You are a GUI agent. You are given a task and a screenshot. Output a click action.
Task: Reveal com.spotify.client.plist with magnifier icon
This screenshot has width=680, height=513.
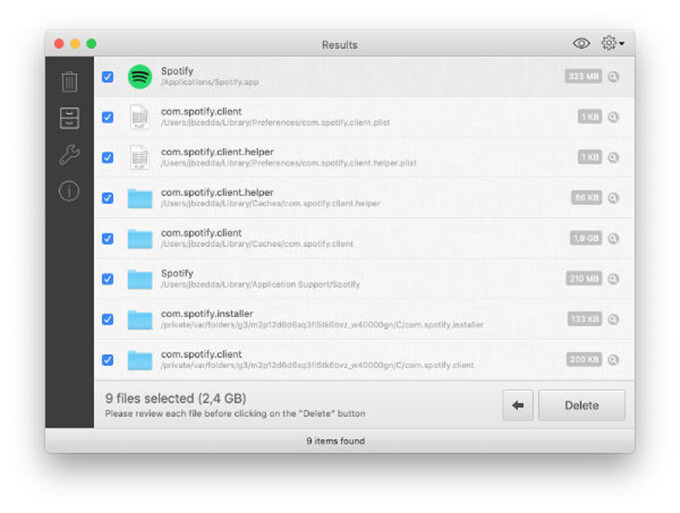[x=613, y=117]
